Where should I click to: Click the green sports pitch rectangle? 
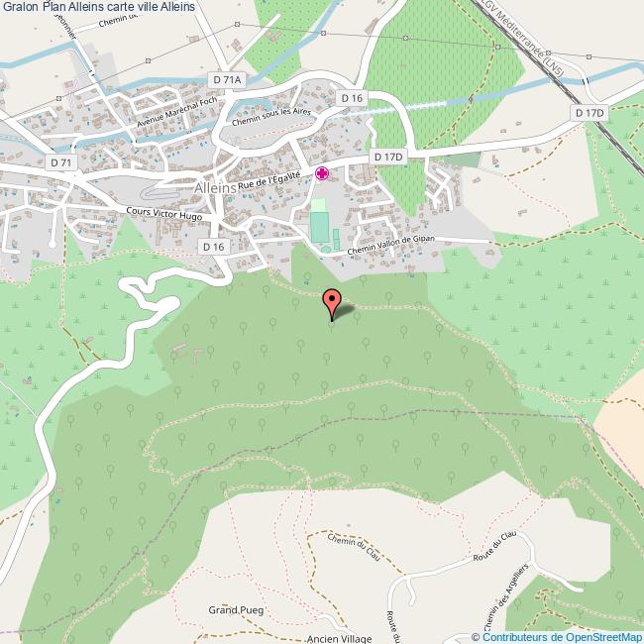click(320, 227)
